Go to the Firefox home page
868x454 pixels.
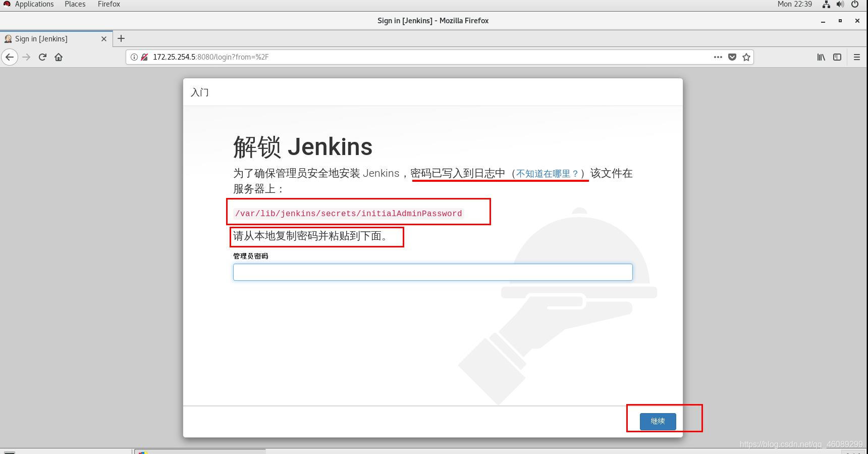(59, 57)
